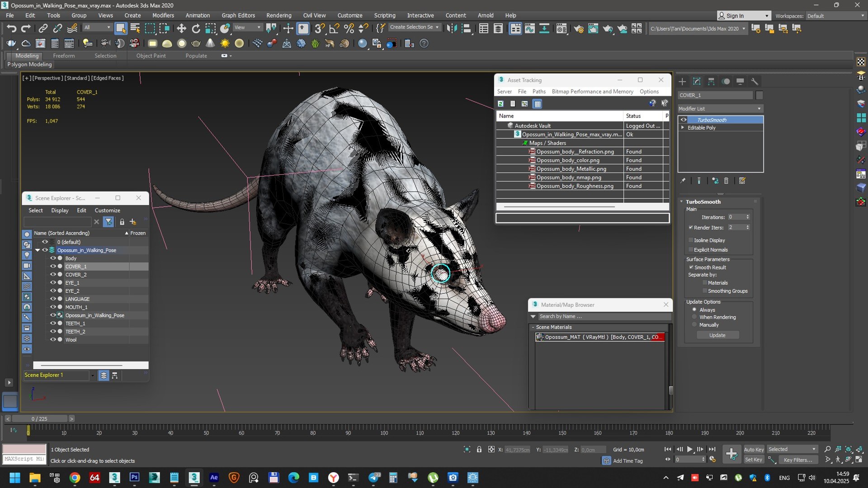Click the Set Key button
This screenshot has height=488, width=868.
pyautogui.click(x=754, y=460)
